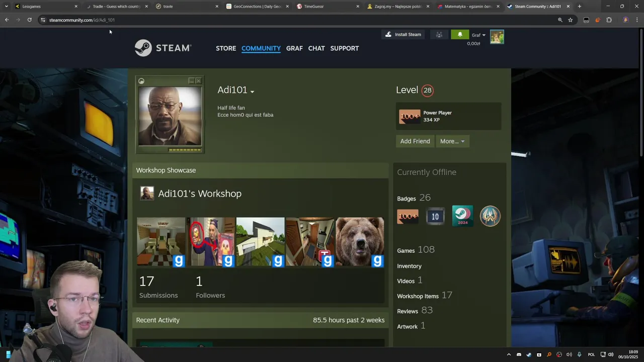Open the Chrome profile avatar
The image size is (644, 362).
tap(625, 20)
